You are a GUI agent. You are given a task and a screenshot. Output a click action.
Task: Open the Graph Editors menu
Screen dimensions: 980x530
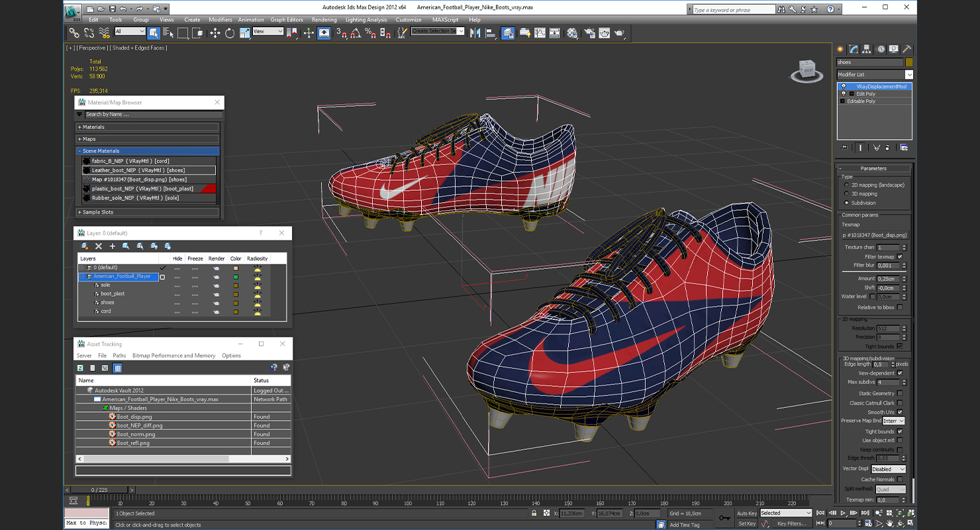(x=287, y=20)
